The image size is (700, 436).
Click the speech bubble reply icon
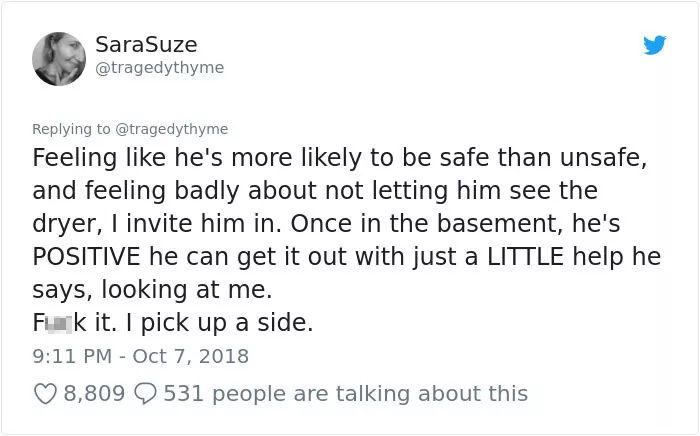pos(145,394)
